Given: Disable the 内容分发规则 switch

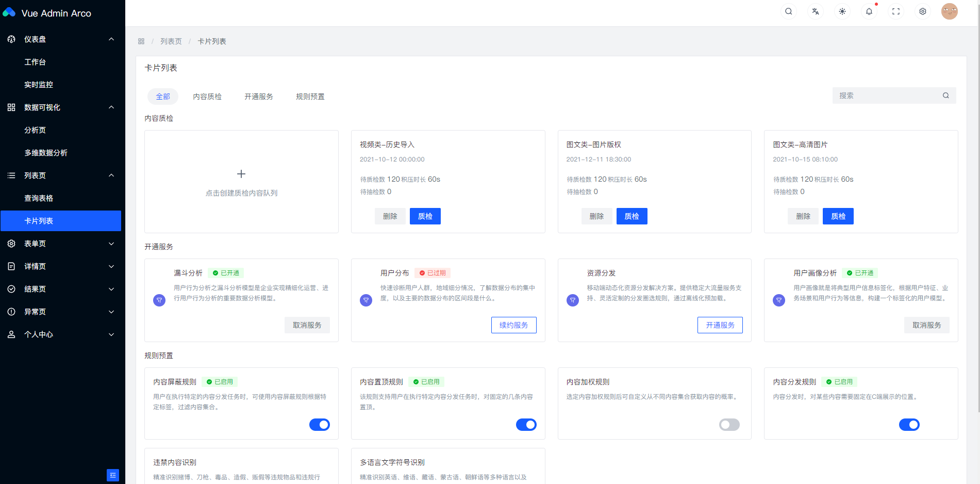Looking at the screenshot, I should 909,425.
